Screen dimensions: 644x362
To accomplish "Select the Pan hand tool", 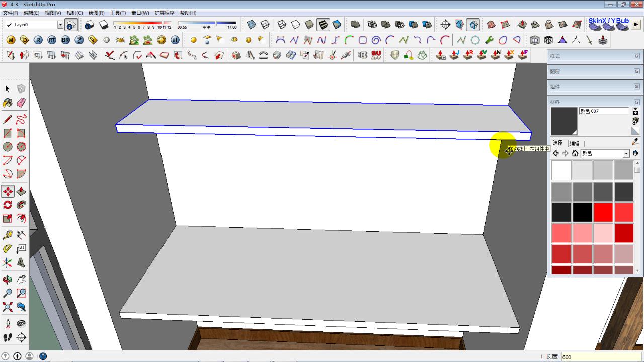I will pyautogui.click(x=21, y=280).
